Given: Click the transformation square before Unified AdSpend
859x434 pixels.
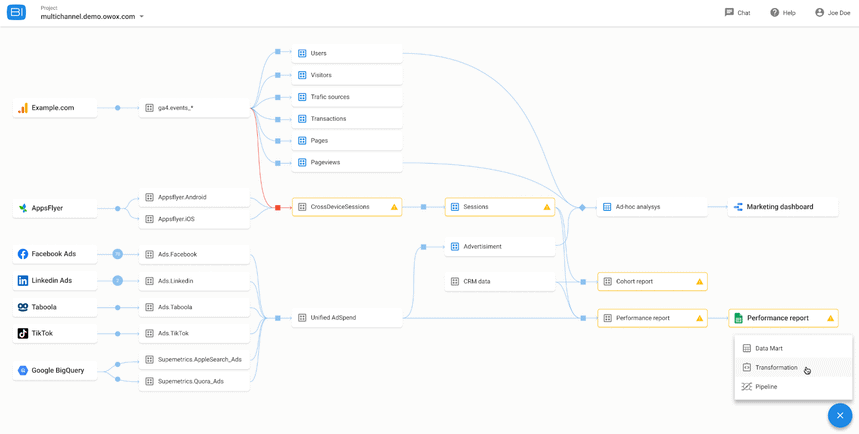Looking at the screenshot, I should (278, 317).
